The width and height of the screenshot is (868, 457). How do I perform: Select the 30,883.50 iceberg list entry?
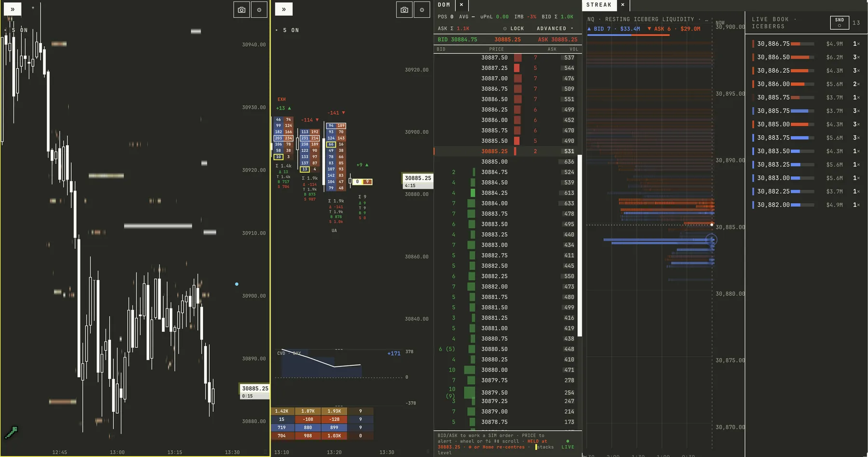pyautogui.click(x=806, y=151)
